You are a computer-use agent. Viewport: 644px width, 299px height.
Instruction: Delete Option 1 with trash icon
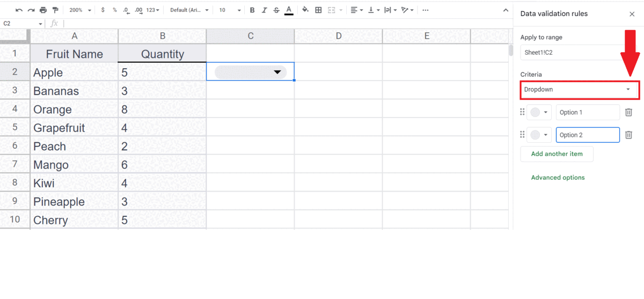coord(628,112)
